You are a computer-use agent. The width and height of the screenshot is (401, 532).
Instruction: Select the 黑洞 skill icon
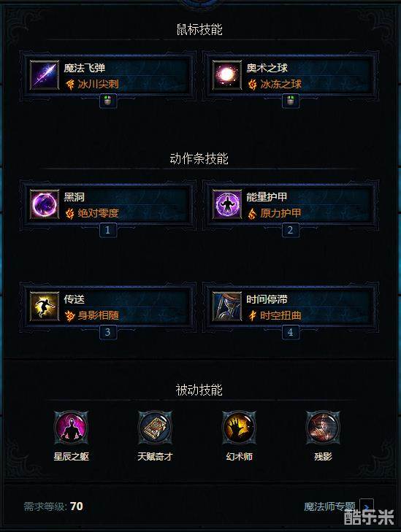point(45,204)
